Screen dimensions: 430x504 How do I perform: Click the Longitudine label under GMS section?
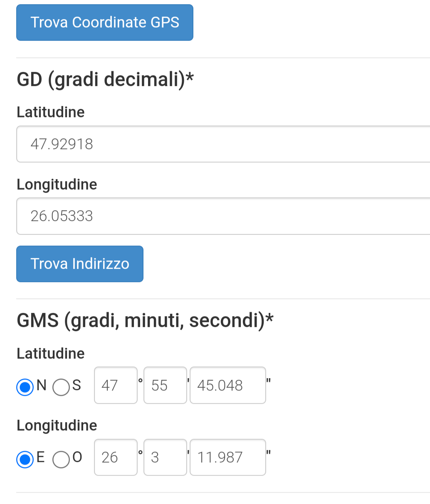(57, 425)
